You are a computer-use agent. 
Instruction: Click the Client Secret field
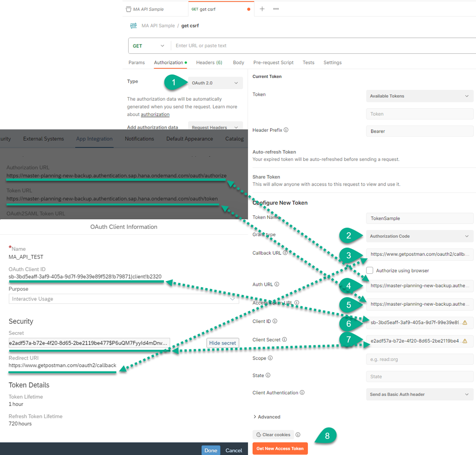point(419,341)
